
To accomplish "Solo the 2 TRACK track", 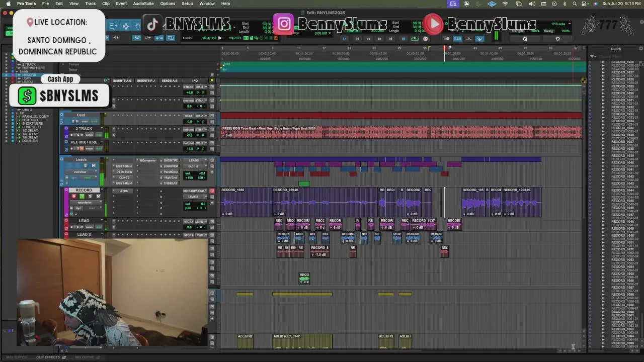I will coord(78,135).
